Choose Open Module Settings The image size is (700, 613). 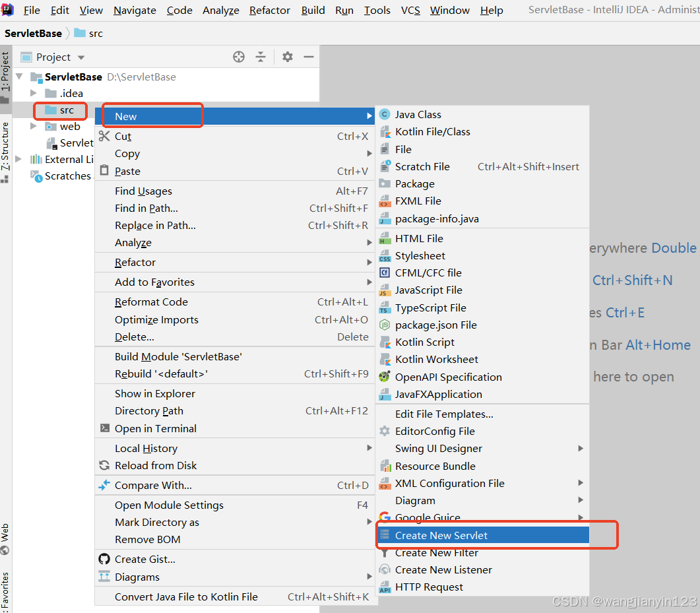236,505
